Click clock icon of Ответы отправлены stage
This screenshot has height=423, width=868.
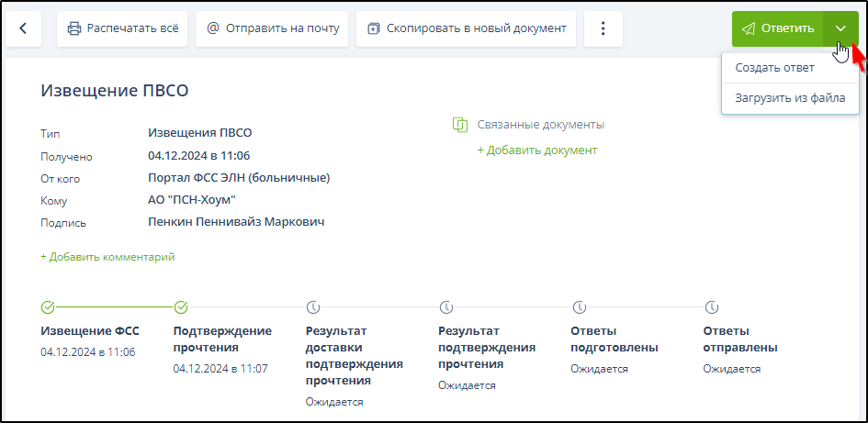[x=711, y=306]
